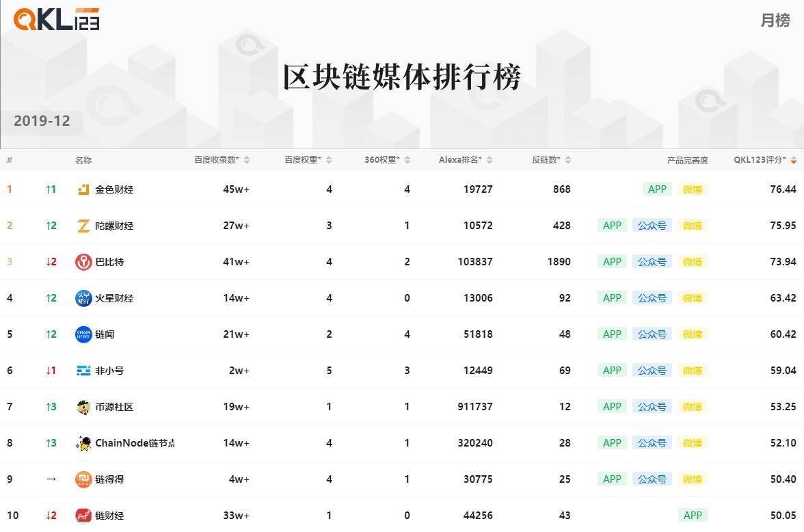Open 火星财经 name link
The height and width of the screenshot is (532, 804).
[114, 298]
